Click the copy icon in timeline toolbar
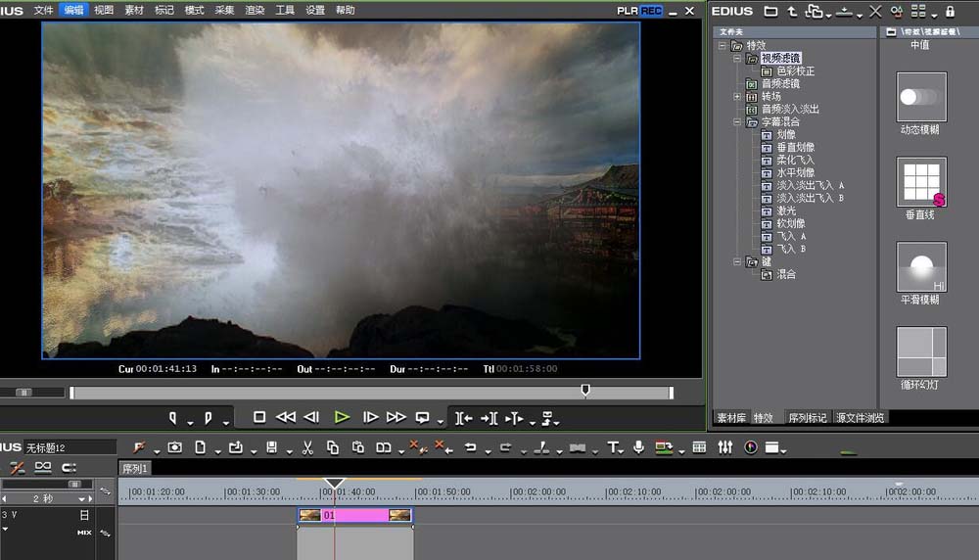This screenshot has height=560, width=979. point(333,447)
